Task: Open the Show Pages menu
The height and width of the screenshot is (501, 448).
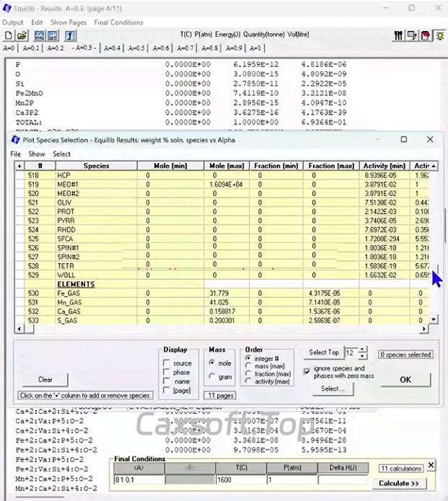Action: (69, 22)
